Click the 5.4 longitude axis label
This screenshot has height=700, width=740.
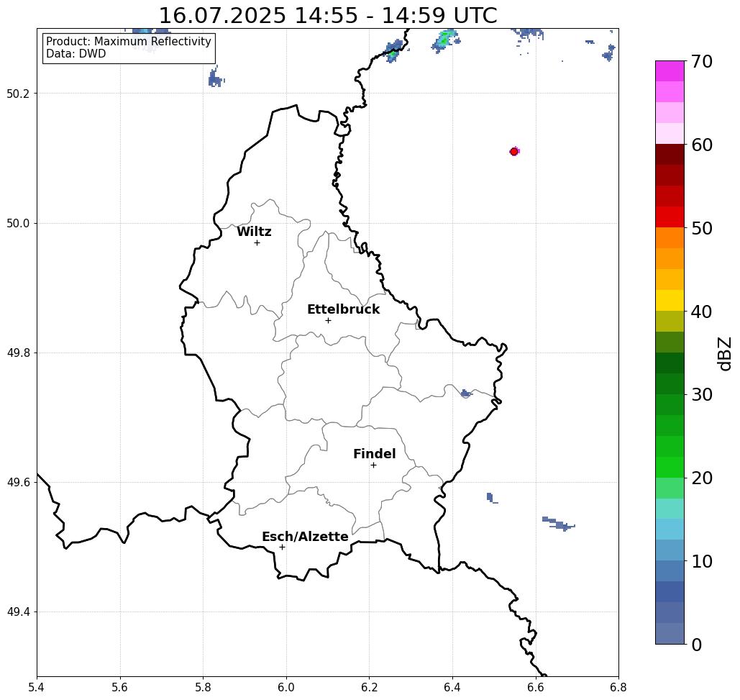(37, 687)
